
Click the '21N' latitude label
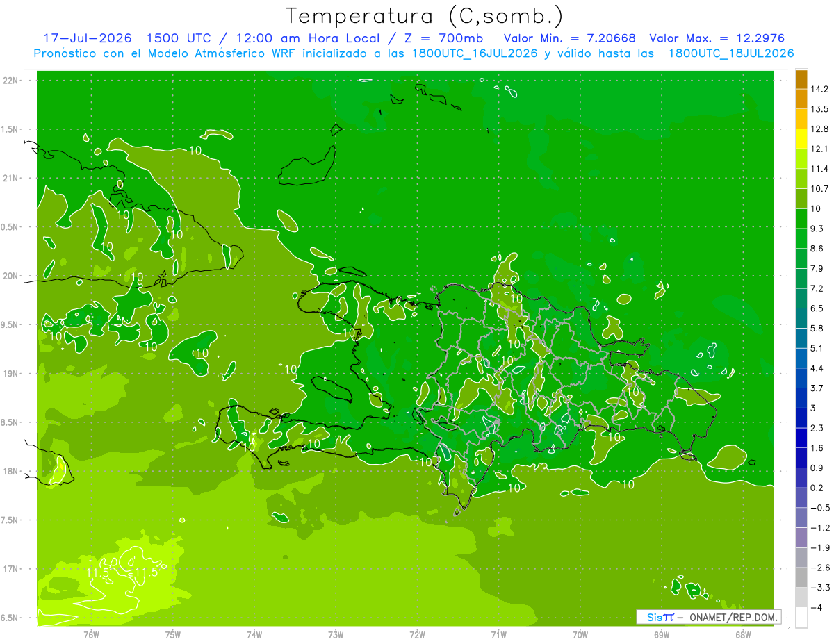coord(11,178)
